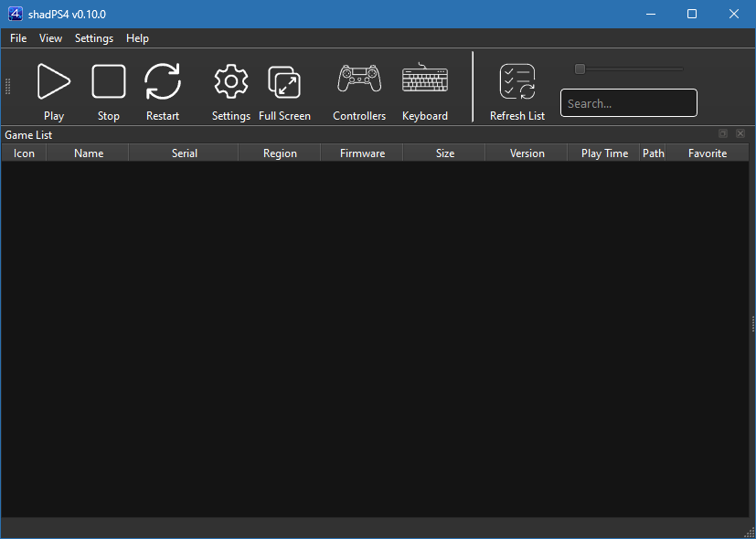Open the Controllers configuration icon
Screen dimensions: 756x539
pos(359,78)
